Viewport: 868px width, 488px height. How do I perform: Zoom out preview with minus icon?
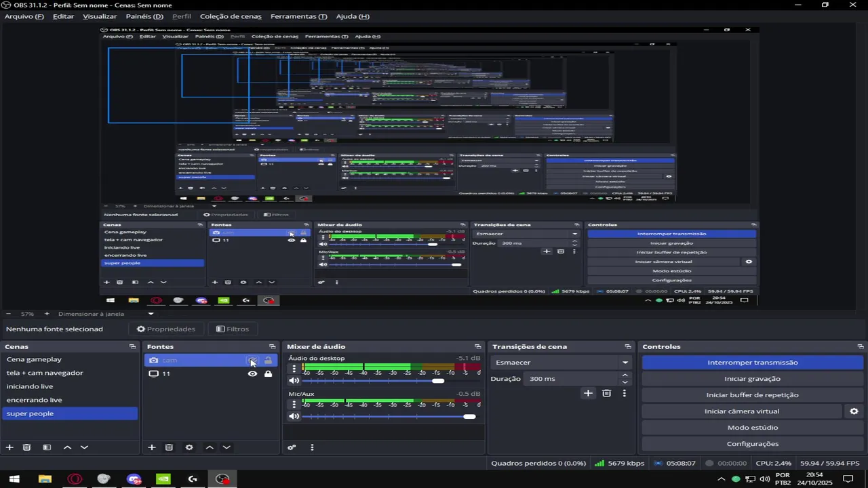coord(8,314)
